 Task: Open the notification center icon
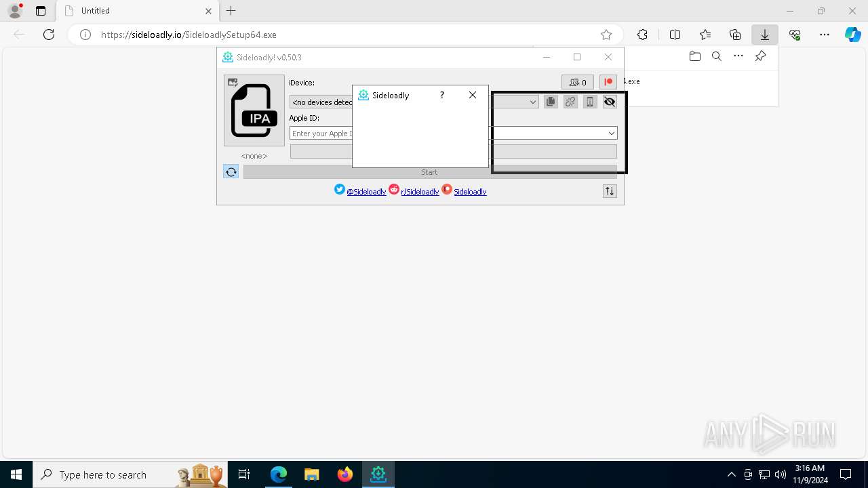846,474
